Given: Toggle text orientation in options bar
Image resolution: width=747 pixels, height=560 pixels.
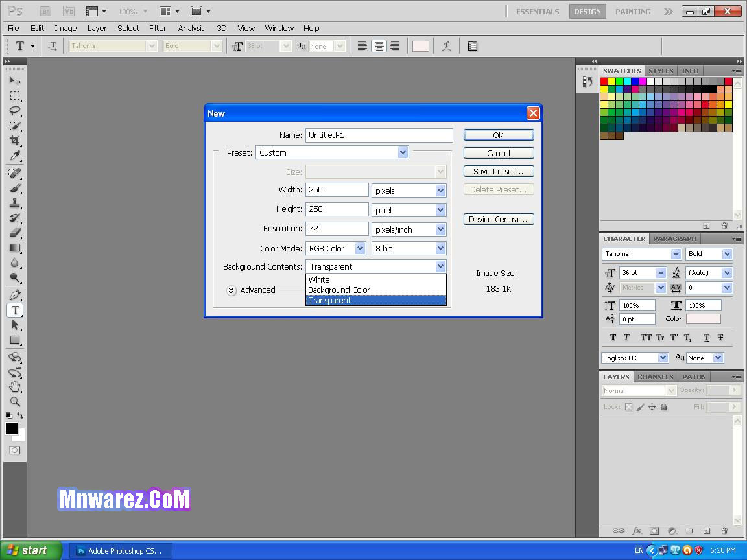Looking at the screenshot, I should [52, 46].
